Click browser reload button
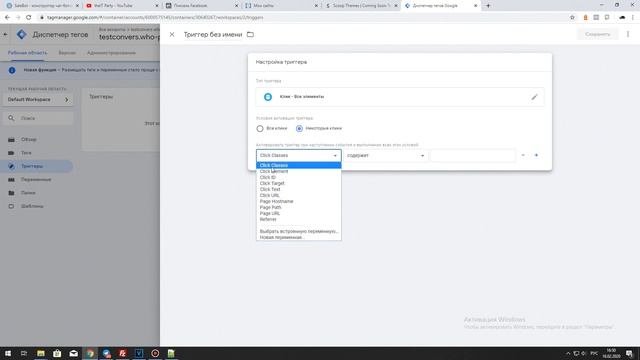640x360 pixels. pyautogui.click(x=29, y=18)
